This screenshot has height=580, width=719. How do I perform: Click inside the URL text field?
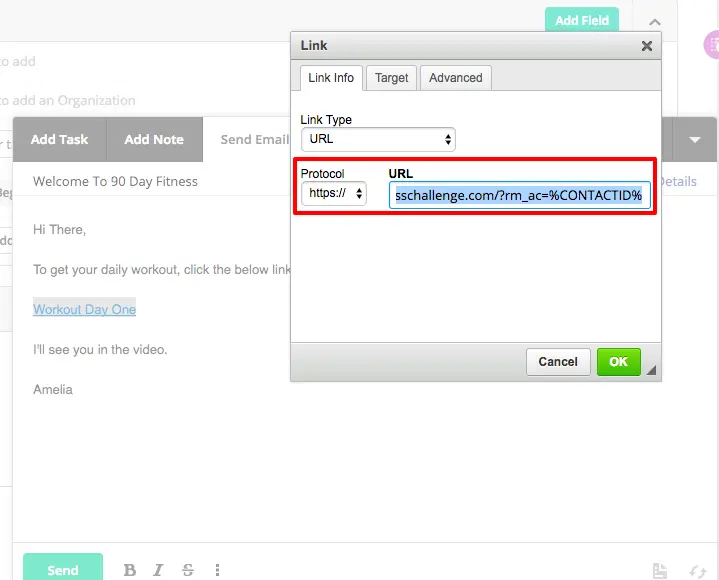point(519,195)
